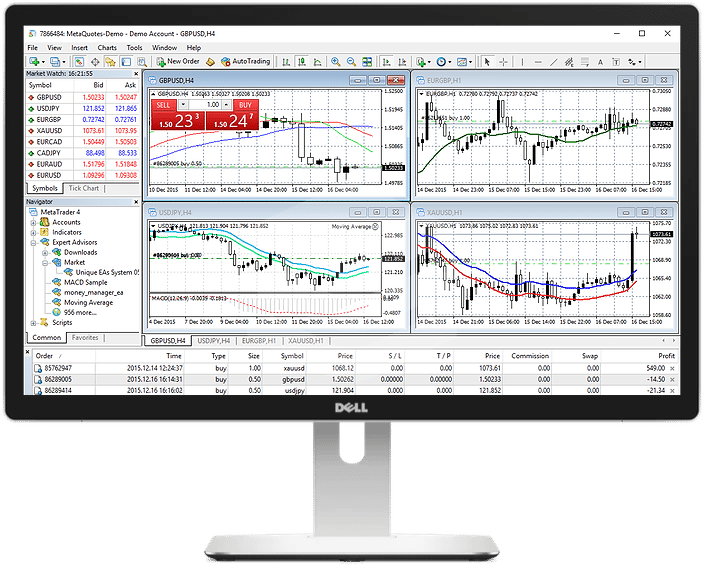704x566 pixels.
Task: Open Profiles dropdown arrow
Action: click(64, 62)
